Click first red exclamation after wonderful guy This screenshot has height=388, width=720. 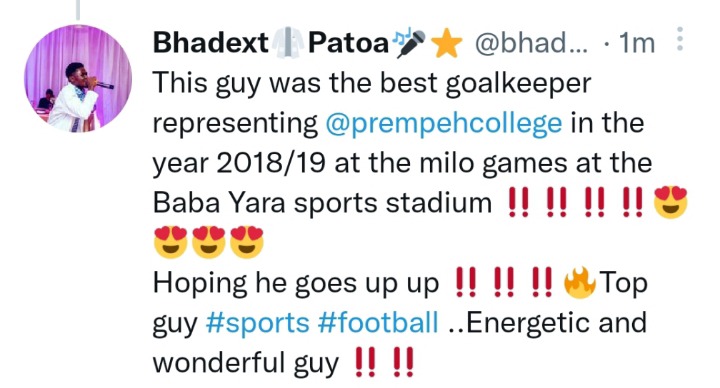(366, 362)
